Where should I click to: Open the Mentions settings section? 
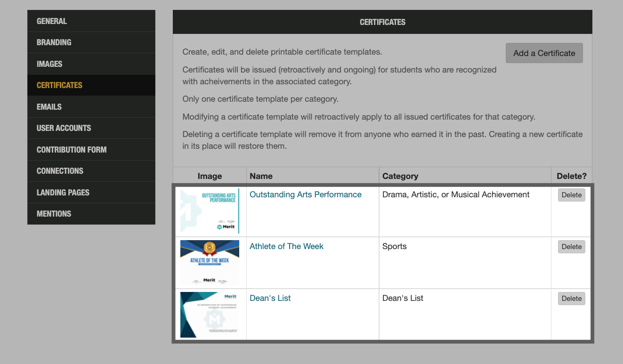click(x=54, y=213)
